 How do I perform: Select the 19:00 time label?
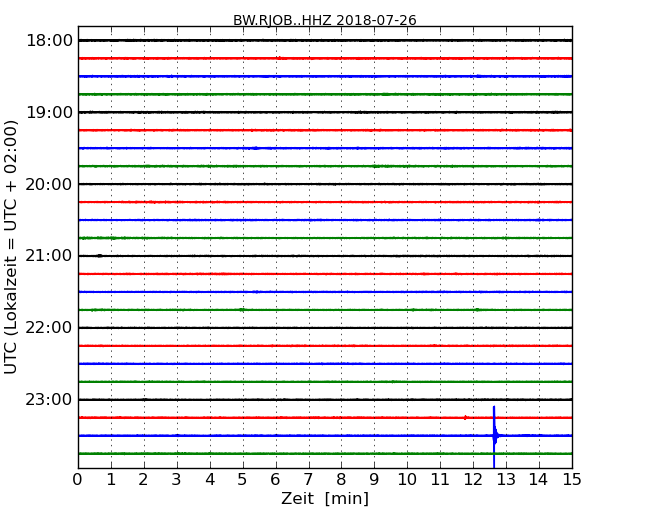pos(49,112)
